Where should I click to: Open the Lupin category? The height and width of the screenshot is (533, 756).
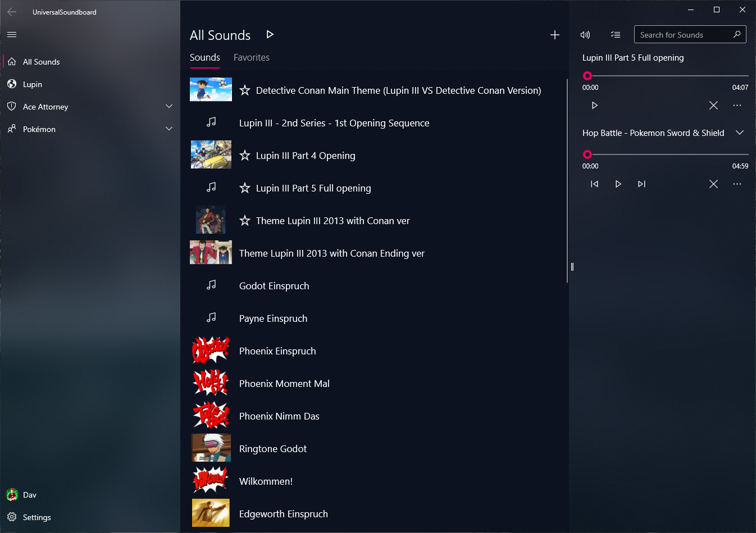(90, 84)
